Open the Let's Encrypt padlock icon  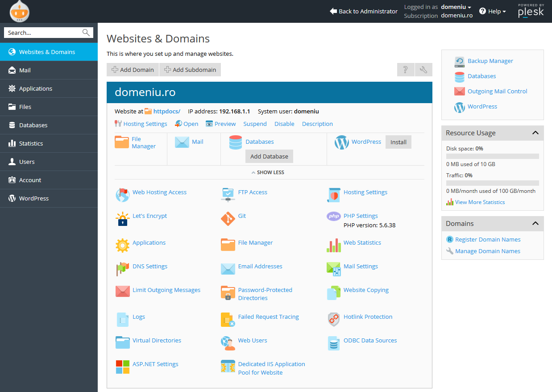pos(122,219)
